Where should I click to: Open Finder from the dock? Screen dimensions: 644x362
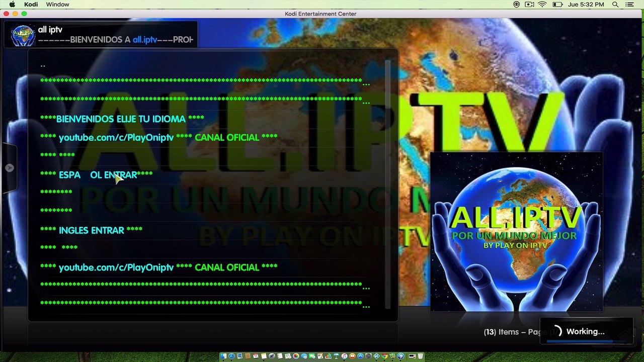[223, 356]
